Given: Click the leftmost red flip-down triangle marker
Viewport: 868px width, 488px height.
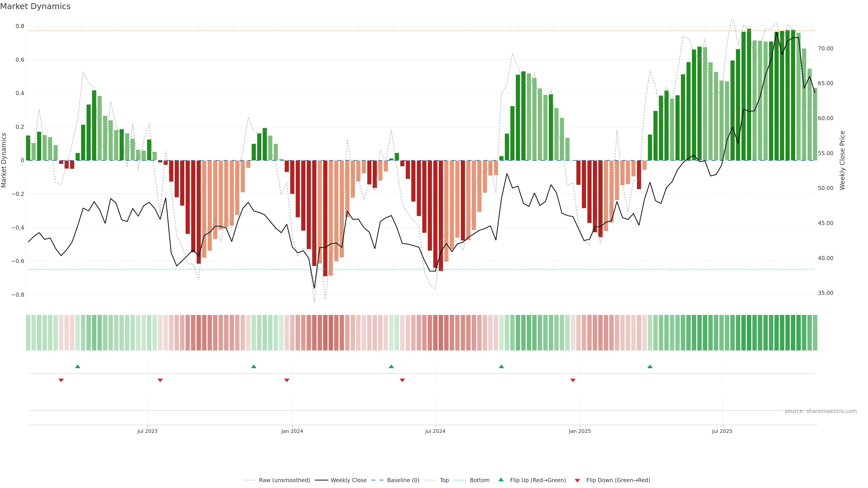Looking at the screenshot, I should [61, 380].
